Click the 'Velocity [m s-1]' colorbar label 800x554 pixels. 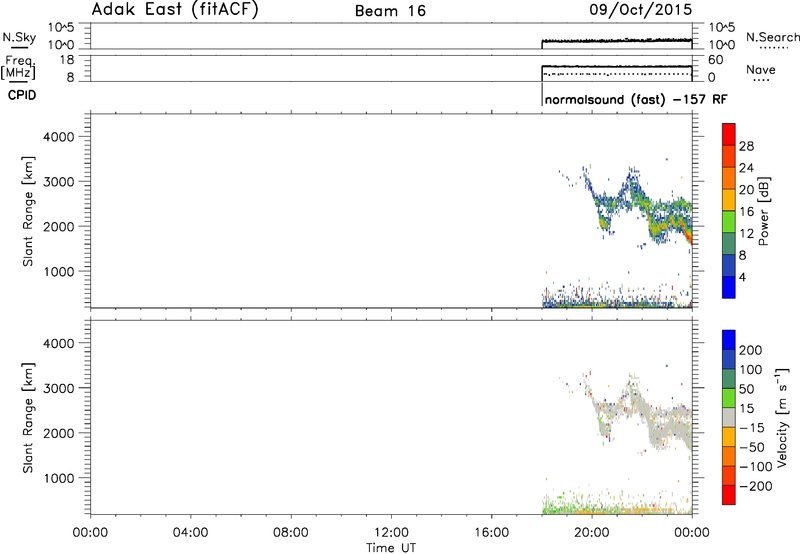tap(782, 417)
